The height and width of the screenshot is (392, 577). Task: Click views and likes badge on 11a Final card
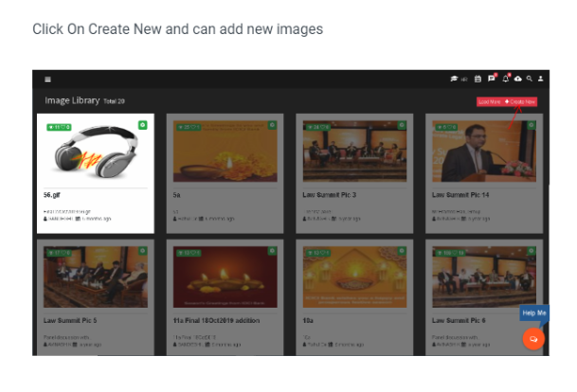pyautogui.click(x=189, y=253)
